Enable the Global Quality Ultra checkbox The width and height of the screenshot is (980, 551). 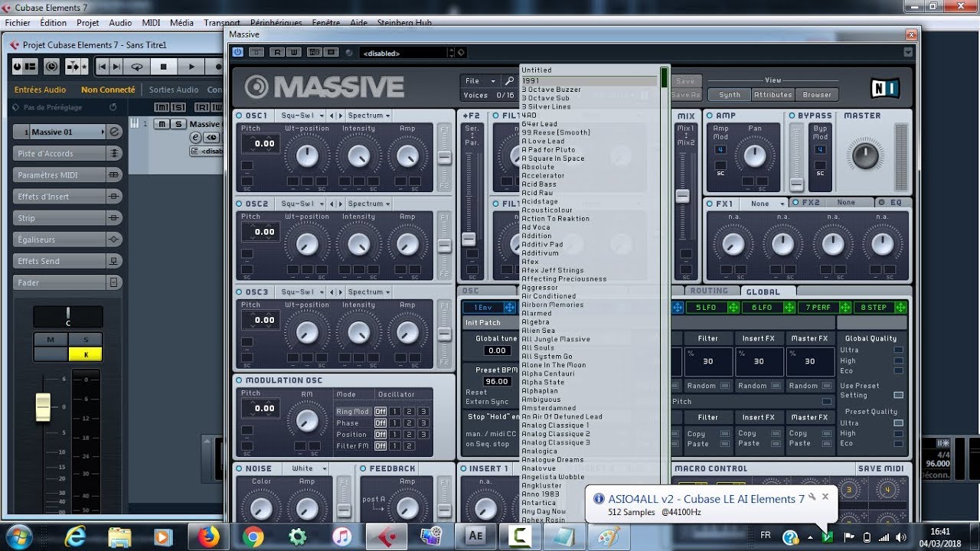point(899,350)
